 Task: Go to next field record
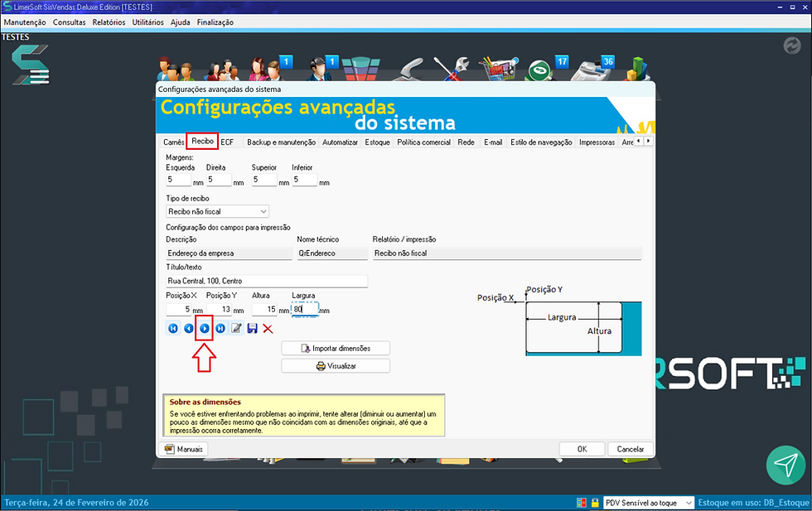[x=205, y=328]
